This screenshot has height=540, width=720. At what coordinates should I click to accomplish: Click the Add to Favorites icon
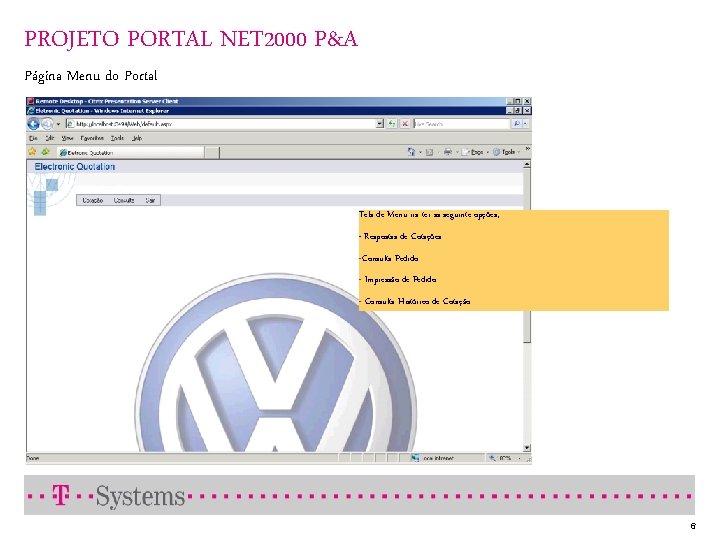click(45, 152)
